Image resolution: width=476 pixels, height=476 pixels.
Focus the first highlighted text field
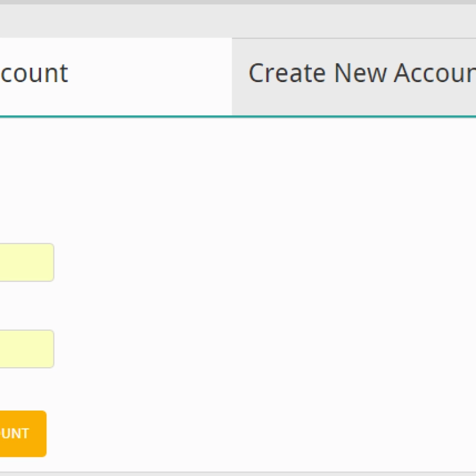[27, 262]
